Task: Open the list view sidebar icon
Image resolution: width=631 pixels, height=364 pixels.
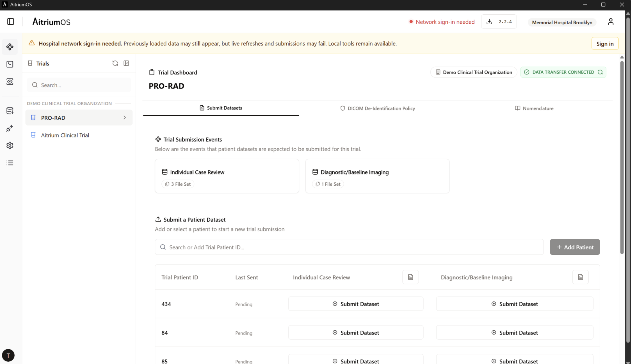Action: pyautogui.click(x=10, y=163)
